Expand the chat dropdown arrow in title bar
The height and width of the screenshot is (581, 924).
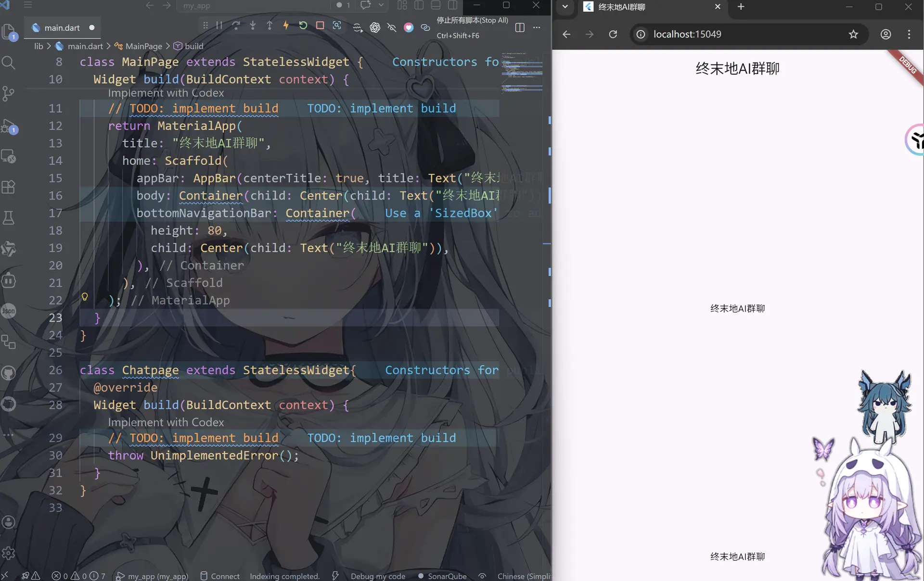pyautogui.click(x=381, y=5)
